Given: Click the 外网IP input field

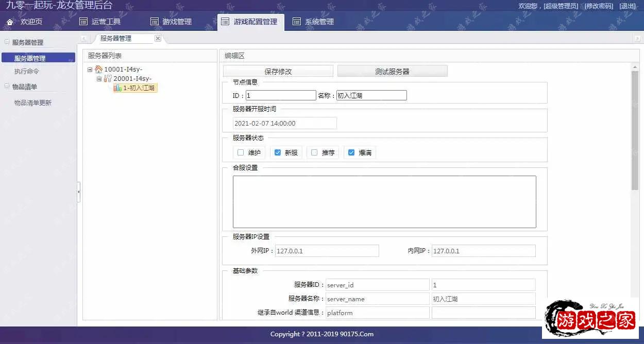Looking at the screenshot, I should pyautogui.click(x=327, y=251).
